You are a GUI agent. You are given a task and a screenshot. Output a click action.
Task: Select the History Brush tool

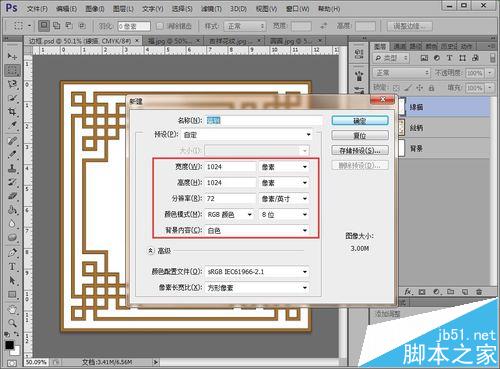pos(12,182)
